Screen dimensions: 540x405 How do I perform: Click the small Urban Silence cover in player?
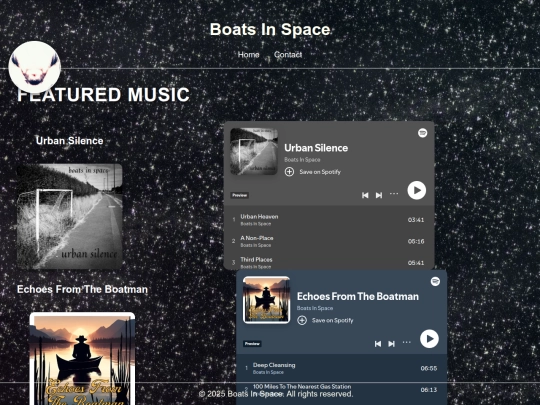[254, 152]
